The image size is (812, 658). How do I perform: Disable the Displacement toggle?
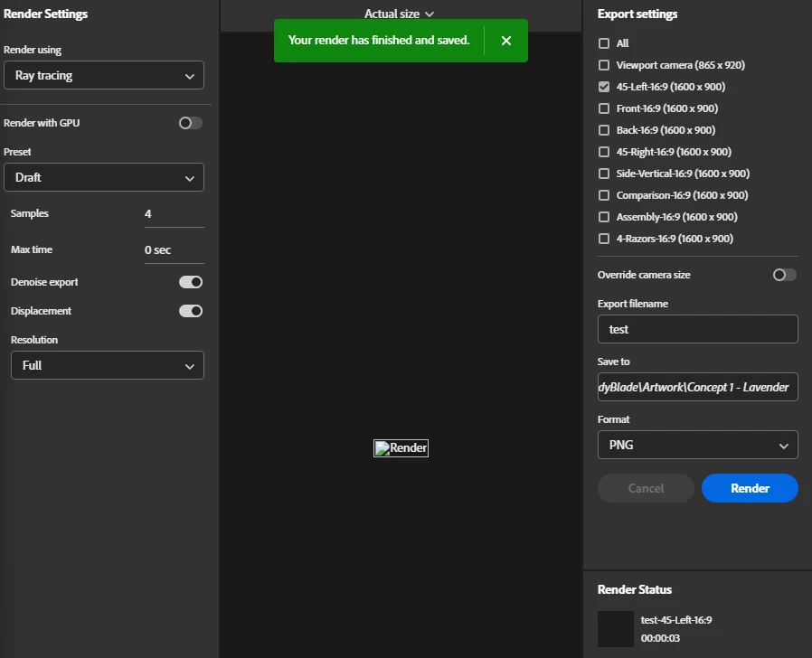[x=191, y=311]
